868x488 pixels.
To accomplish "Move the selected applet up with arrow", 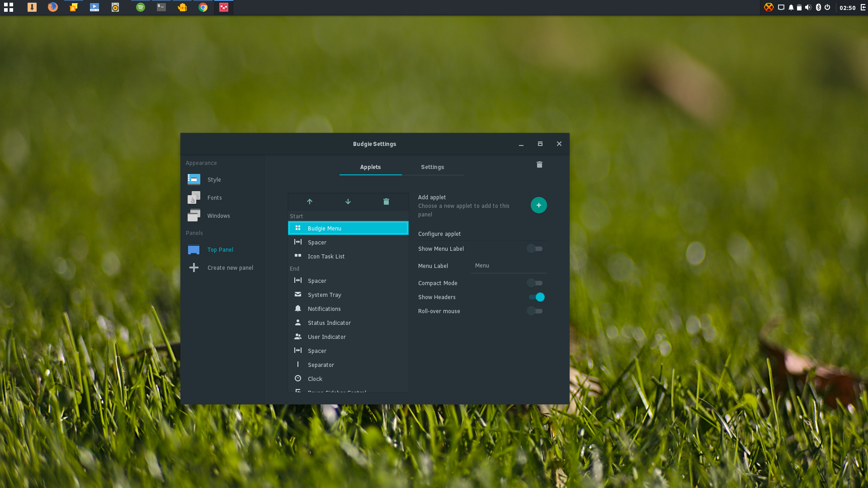I will tap(310, 202).
